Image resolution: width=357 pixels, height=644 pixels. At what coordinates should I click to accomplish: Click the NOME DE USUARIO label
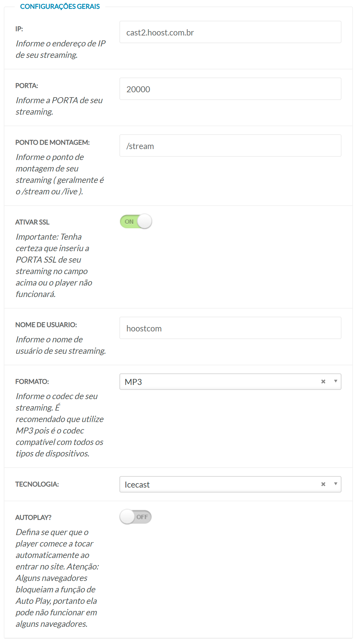coord(46,325)
